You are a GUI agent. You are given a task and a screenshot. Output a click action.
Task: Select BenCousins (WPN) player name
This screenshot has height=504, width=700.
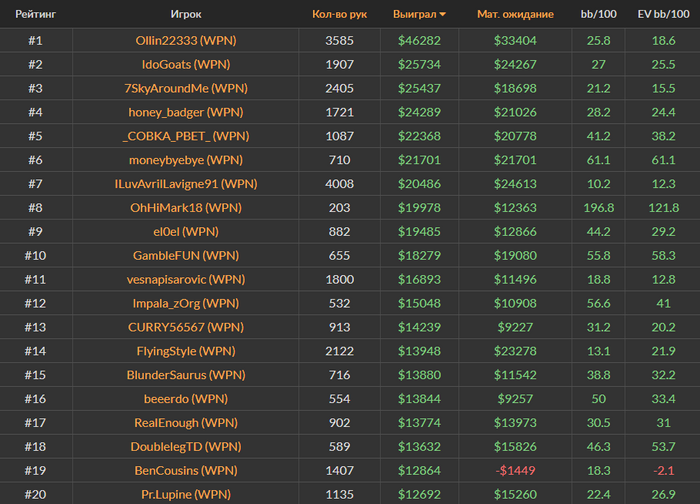click(187, 470)
